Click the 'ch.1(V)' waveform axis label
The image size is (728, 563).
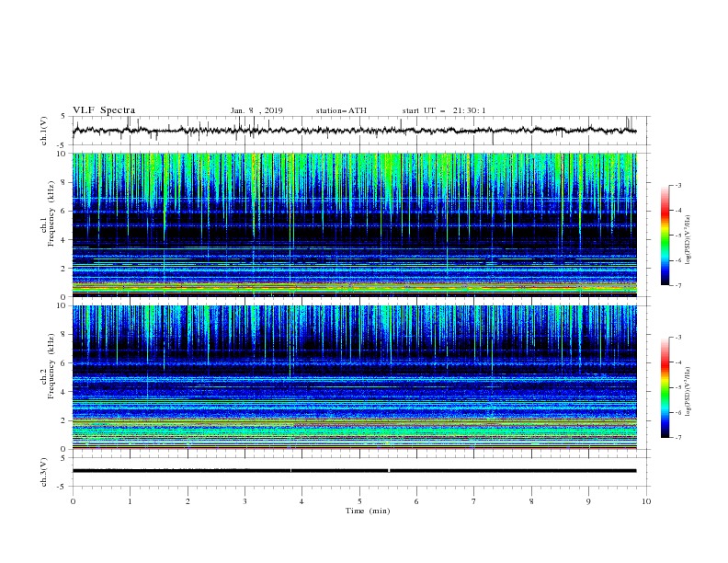[x=44, y=131]
